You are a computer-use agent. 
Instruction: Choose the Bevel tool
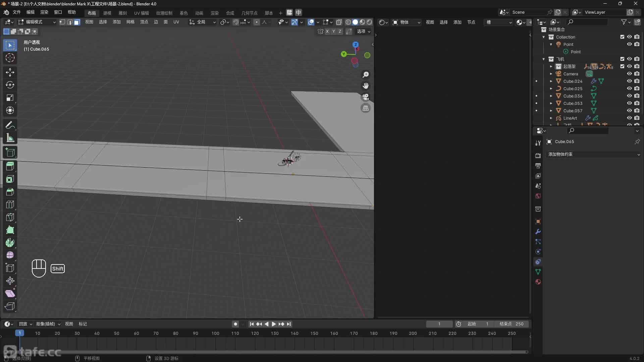click(10, 192)
